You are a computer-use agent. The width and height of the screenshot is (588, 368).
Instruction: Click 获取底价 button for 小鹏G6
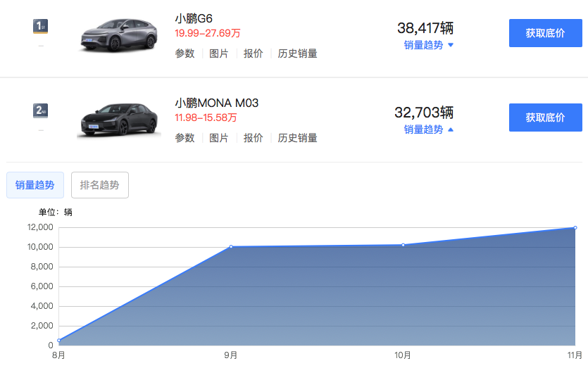pyautogui.click(x=545, y=33)
